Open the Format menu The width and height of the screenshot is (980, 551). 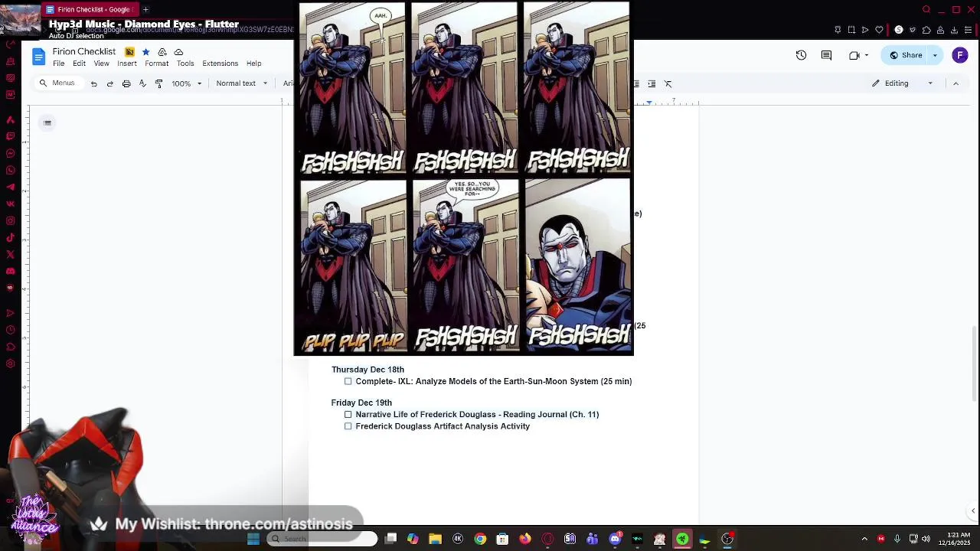coord(157,64)
